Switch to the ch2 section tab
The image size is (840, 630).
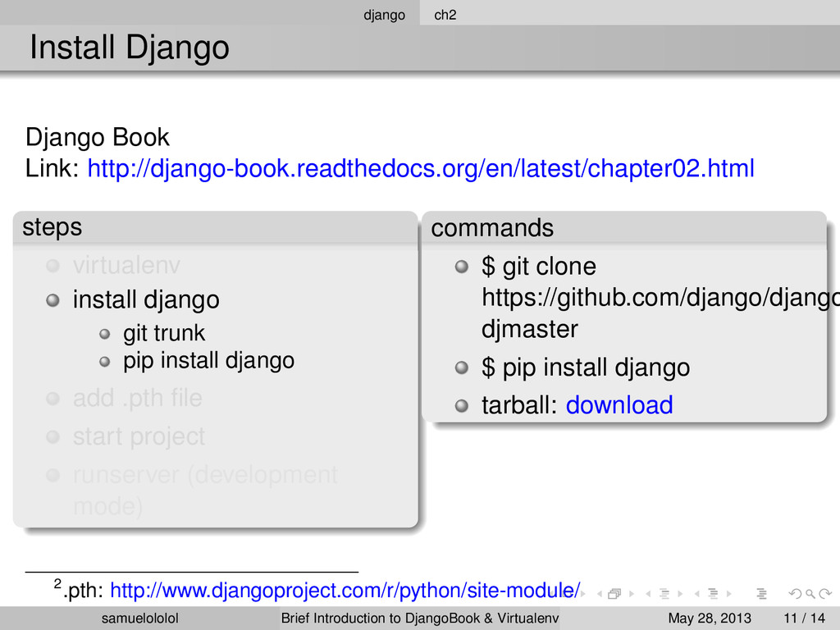click(x=445, y=15)
